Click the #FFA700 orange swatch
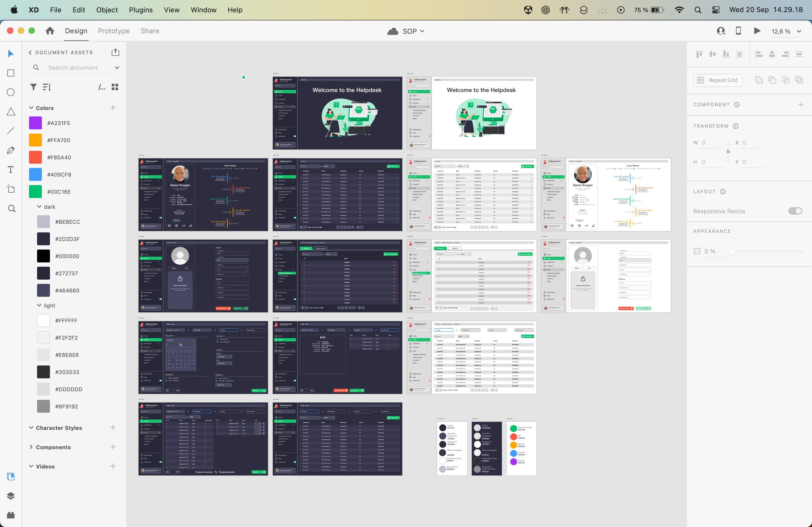The image size is (812, 527). 35,140
